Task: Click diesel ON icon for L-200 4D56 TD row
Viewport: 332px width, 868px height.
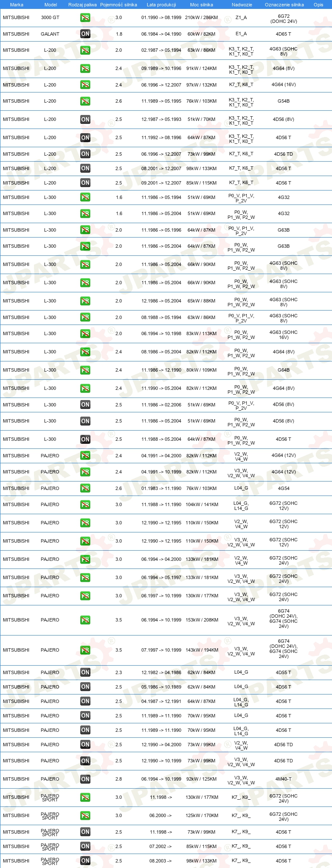Action: point(85,154)
